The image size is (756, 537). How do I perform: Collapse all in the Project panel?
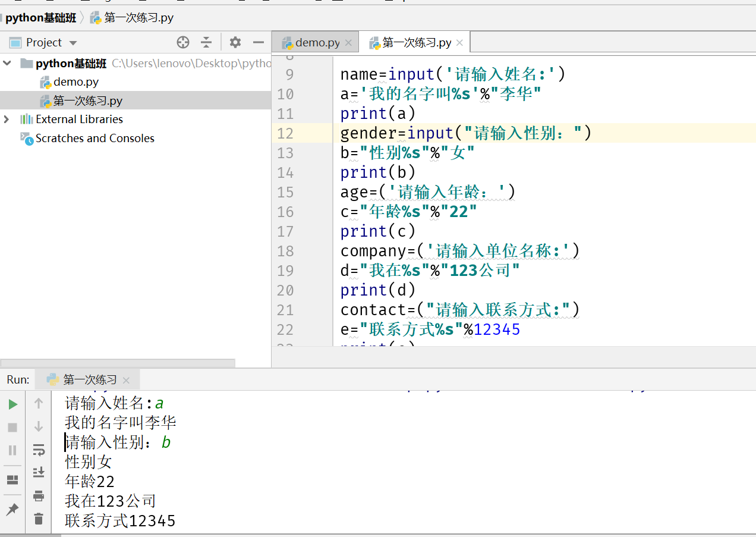[206, 42]
